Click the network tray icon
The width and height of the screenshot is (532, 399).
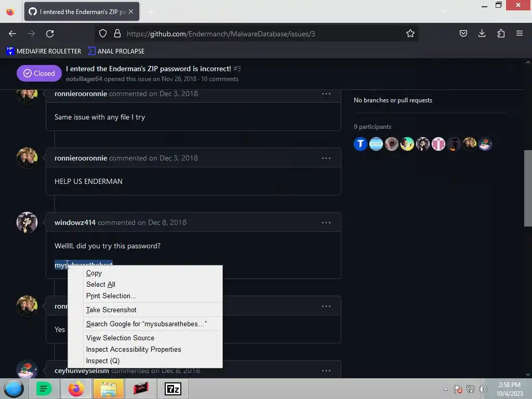click(x=471, y=389)
